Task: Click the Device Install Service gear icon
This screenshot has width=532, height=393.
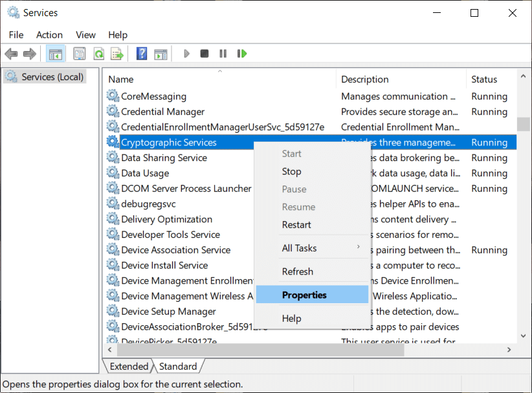Action: tap(113, 265)
